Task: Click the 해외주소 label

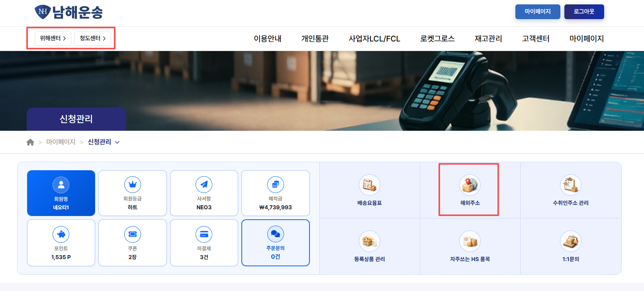Action: [x=470, y=203]
